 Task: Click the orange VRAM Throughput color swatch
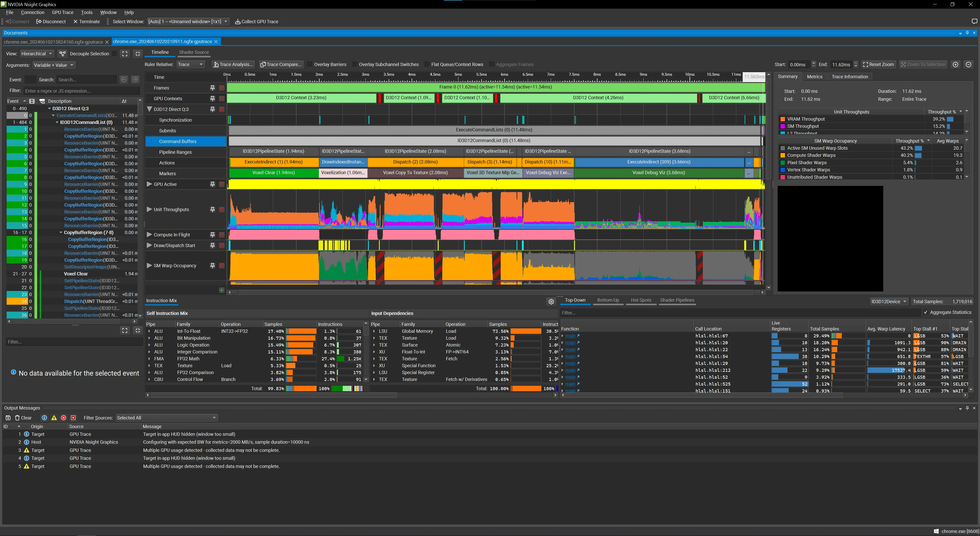(782, 119)
